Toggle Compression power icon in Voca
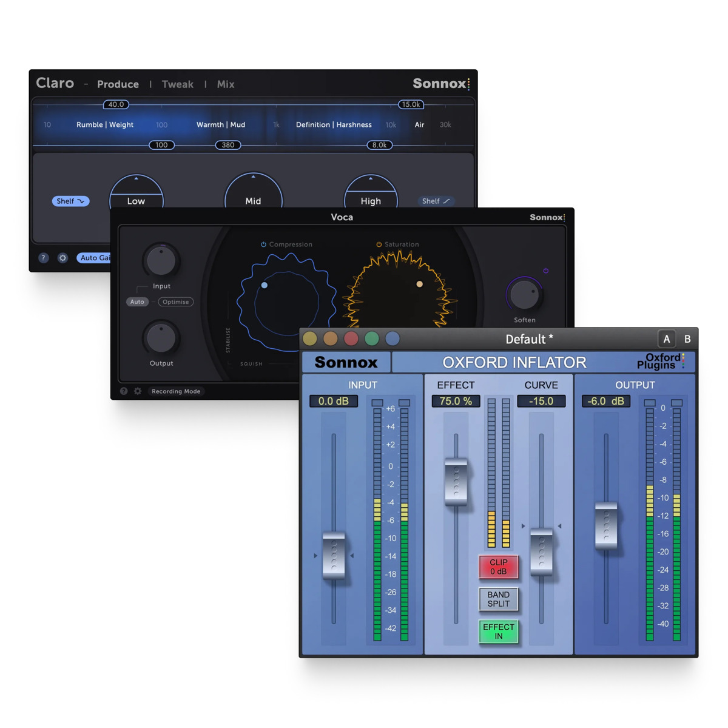This screenshot has width=728, height=728. [x=263, y=244]
